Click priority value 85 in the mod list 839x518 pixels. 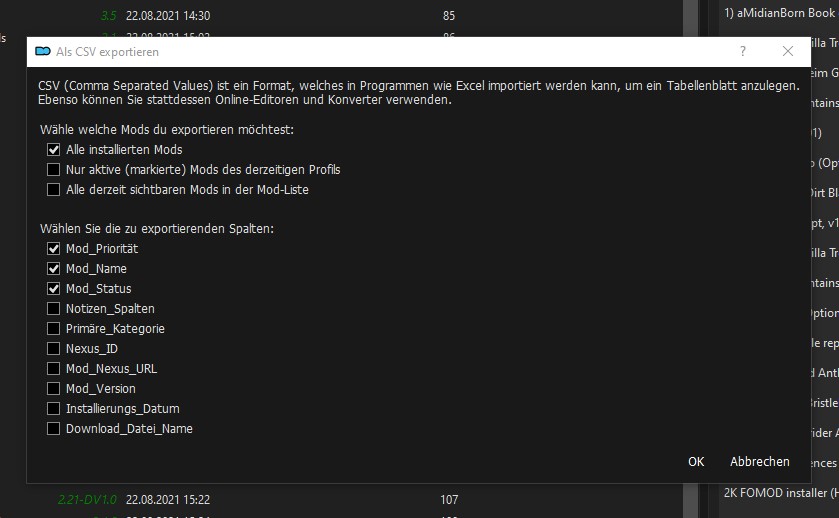449,16
